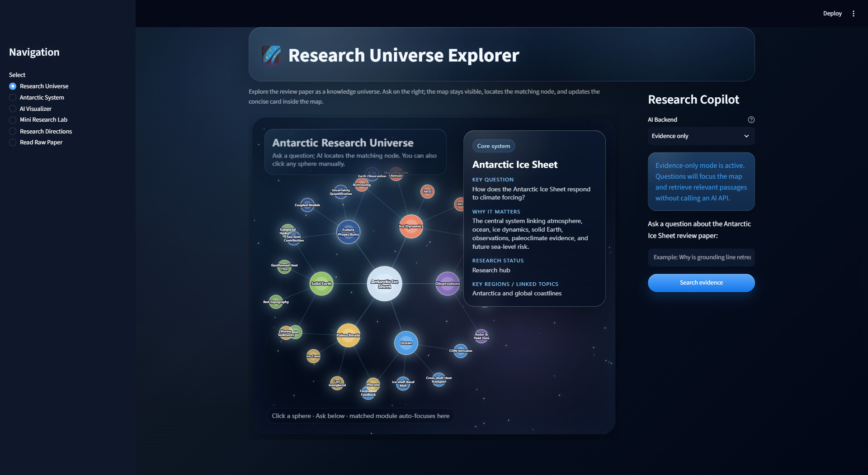
Task: Select the Observations sphere
Action: (448, 284)
